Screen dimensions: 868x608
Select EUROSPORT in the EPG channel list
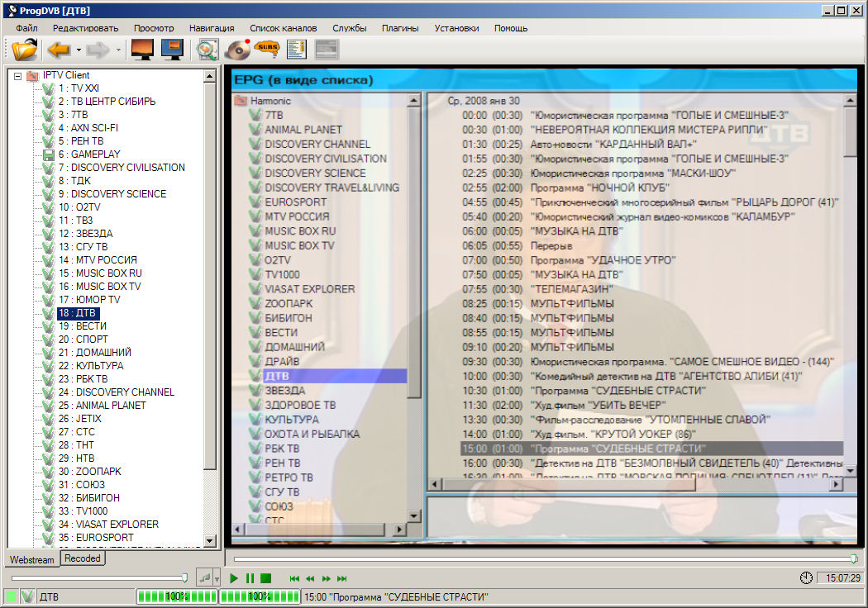pyautogui.click(x=296, y=202)
